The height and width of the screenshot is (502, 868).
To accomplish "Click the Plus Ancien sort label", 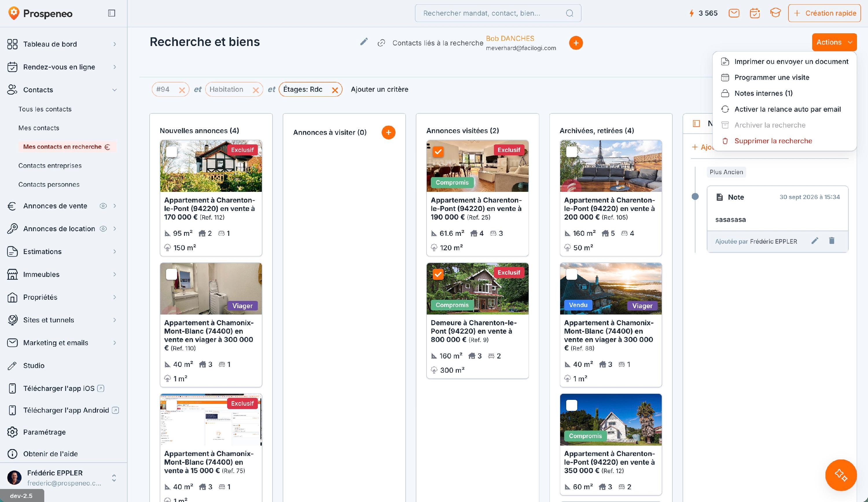I will pyautogui.click(x=726, y=172).
